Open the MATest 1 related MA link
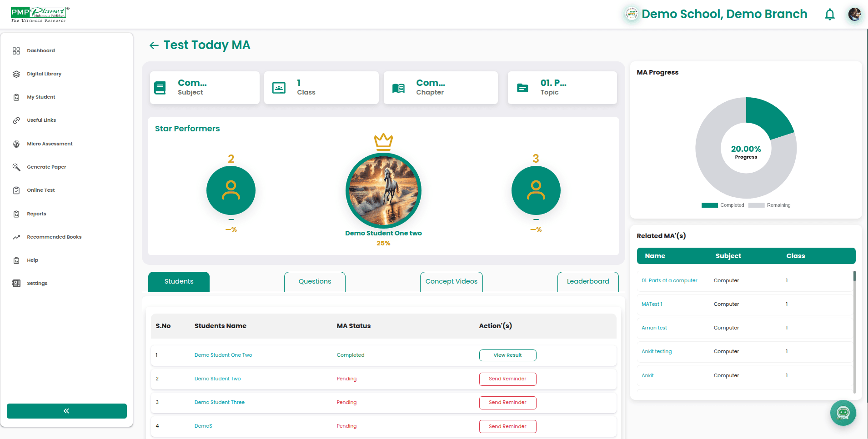Screen dimensions: 868x439 [652, 304]
